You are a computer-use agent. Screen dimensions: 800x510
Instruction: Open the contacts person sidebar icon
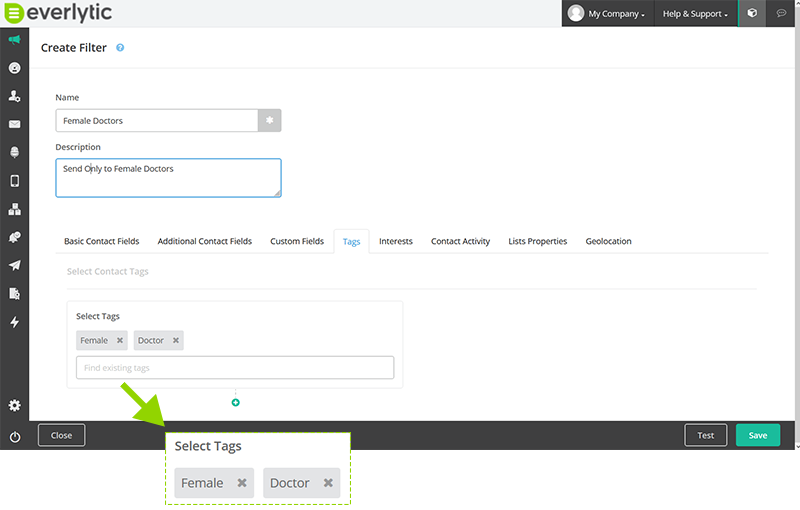(14, 96)
